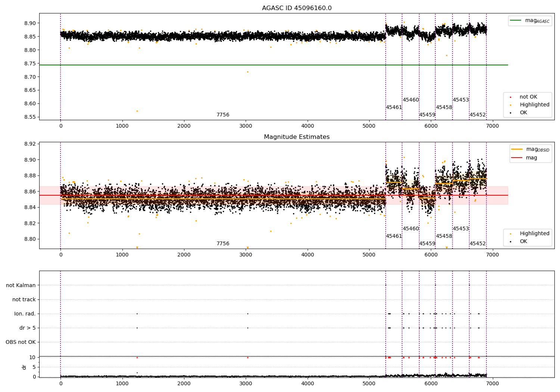The height and width of the screenshot is (392, 560).
Task: Click the 8.55 y-axis tick of top plot
Action: (29, 117)
